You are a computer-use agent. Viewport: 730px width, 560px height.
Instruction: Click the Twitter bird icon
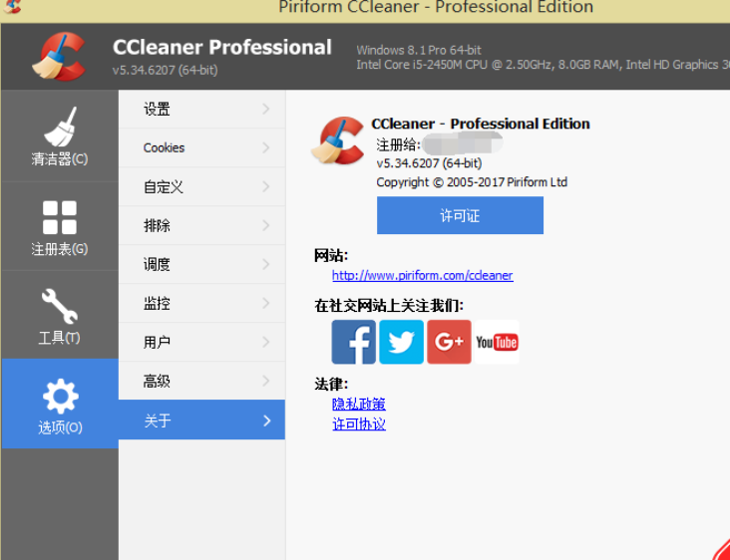[x=401, y=342]
